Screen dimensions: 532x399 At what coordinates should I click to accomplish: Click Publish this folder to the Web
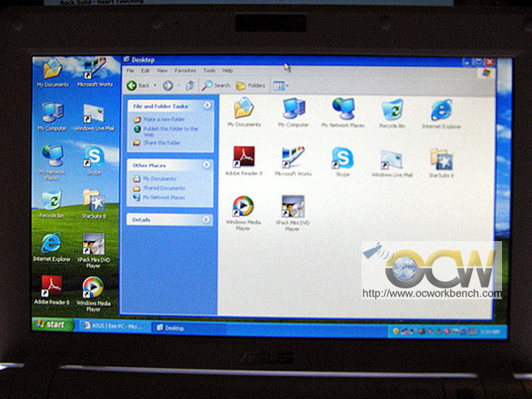pos(166,131)
